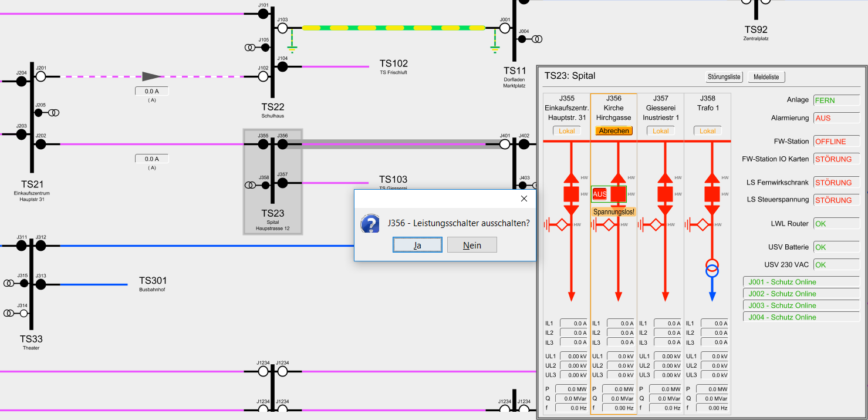Image resolution: width=868 pixels, height=420 pixels.
Task: Click J355 upper disconnector triangle
Action: pos(571,177)
